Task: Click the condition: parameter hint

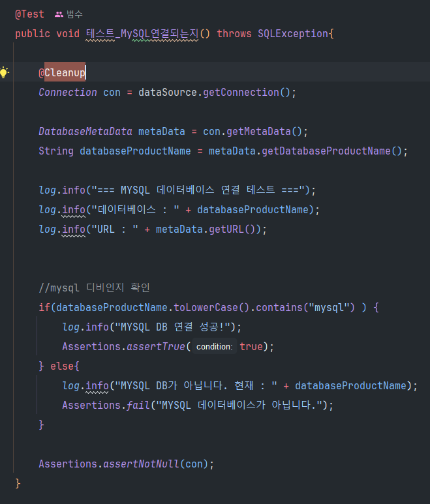Action: 213,347
